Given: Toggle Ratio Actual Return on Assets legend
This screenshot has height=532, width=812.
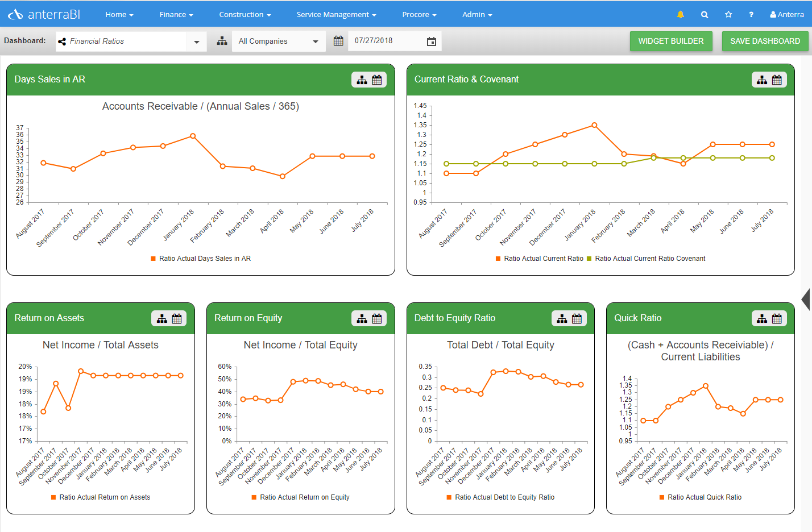Looking at the screenshot, I should click(x=101, y=497).
